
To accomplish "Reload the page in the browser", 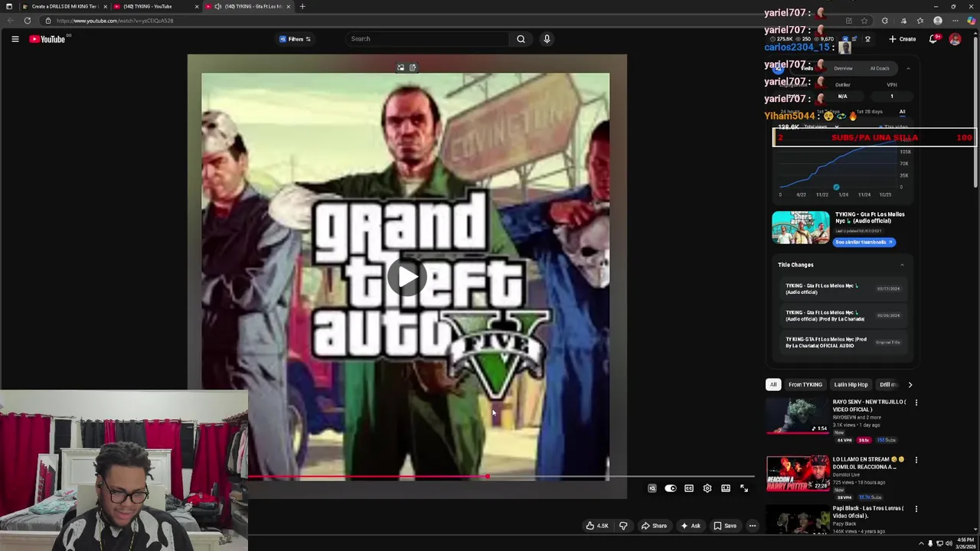I will (x=28, y=21).
